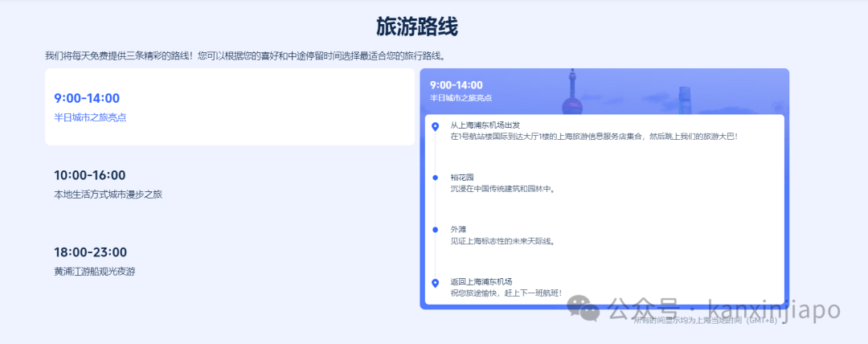Select the 18:00-23:00 Huangpu River night cruise

[230, 261]
